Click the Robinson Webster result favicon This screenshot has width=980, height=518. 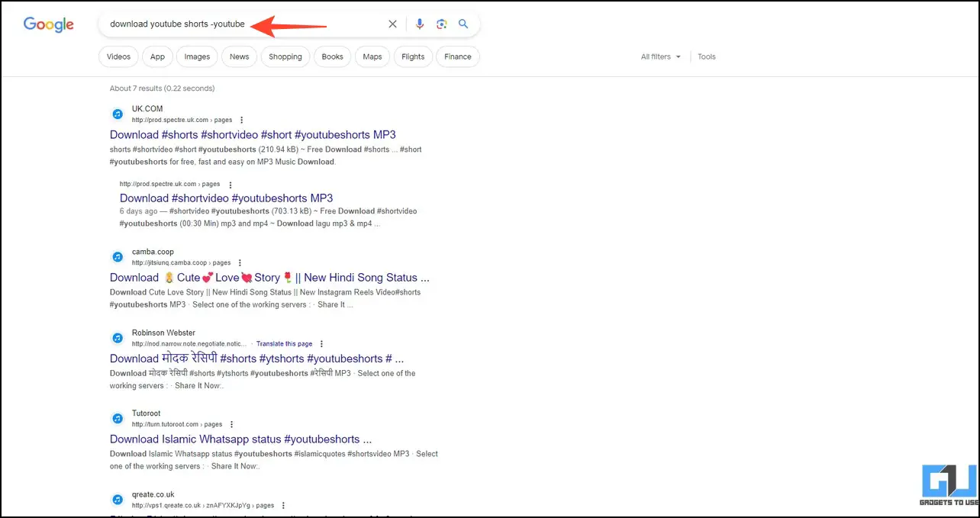(118, 338)
